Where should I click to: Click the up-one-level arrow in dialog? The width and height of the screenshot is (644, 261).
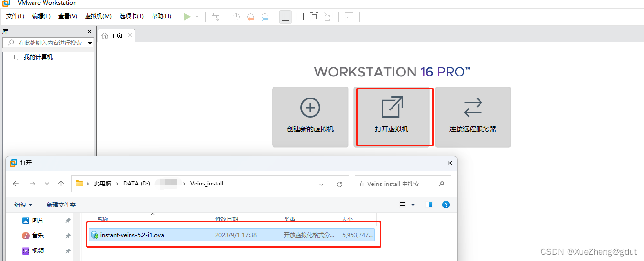(61, 184)
